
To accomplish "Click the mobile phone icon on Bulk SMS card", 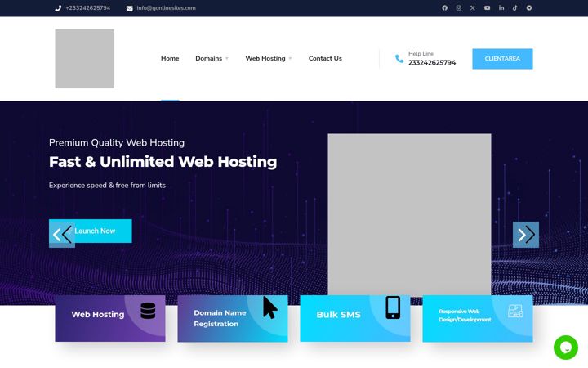I will pos(393,307).
